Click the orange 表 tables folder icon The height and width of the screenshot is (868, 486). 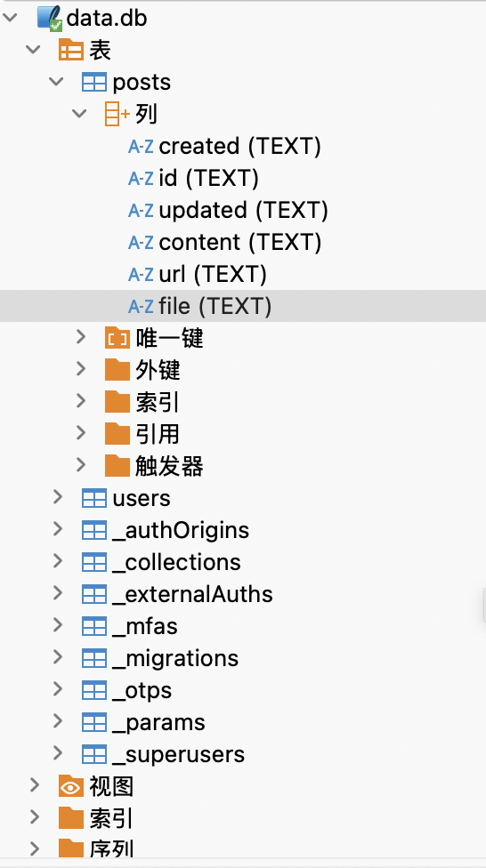(x=71, y=51)
